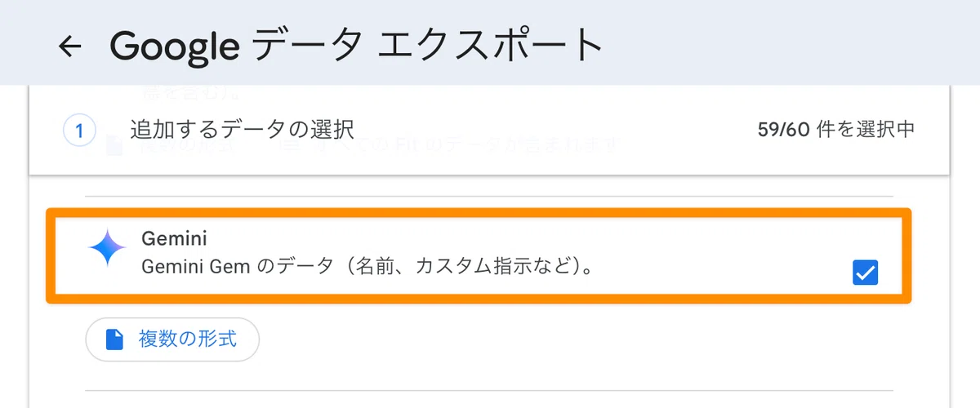
Task: Click the word Google in the title
Action: coord(175,47)
